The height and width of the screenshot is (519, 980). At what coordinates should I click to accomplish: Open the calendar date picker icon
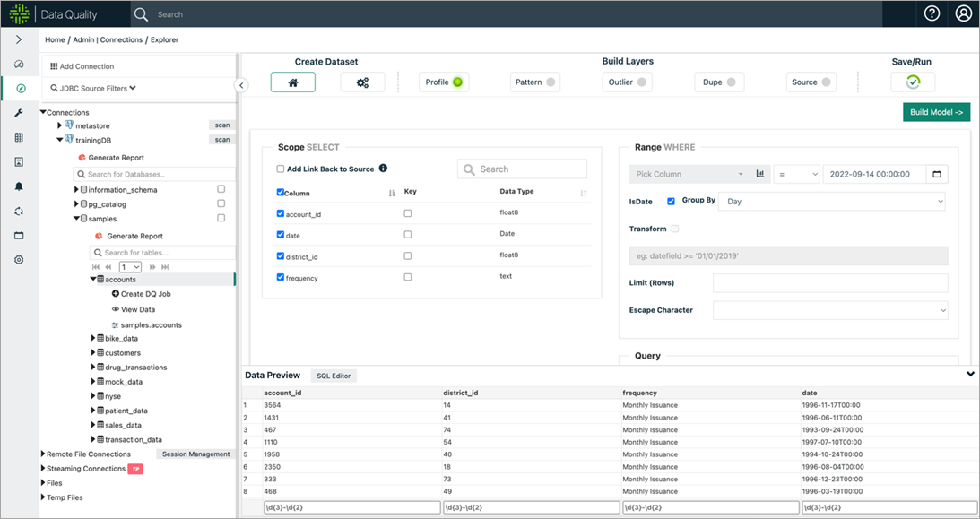937,174
